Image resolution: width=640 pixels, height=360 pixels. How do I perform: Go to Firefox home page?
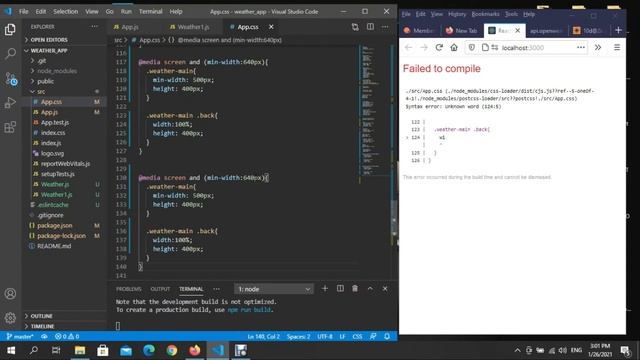click(454, 47)
